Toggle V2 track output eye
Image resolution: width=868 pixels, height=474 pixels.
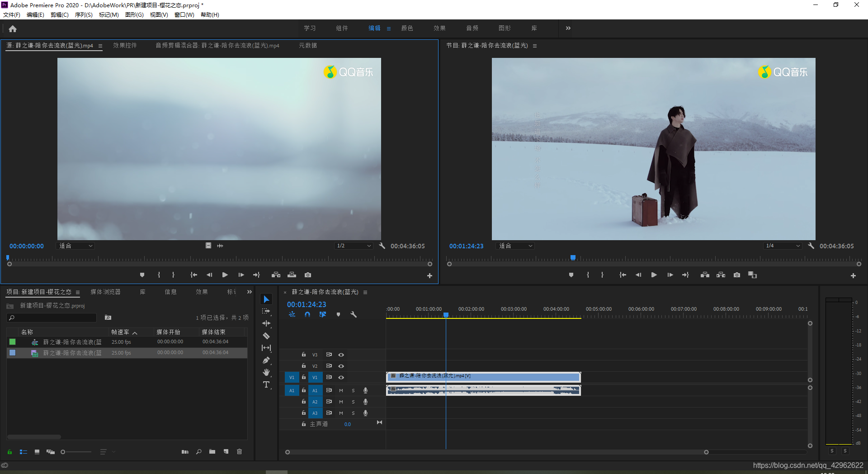(x=341, y=366)
